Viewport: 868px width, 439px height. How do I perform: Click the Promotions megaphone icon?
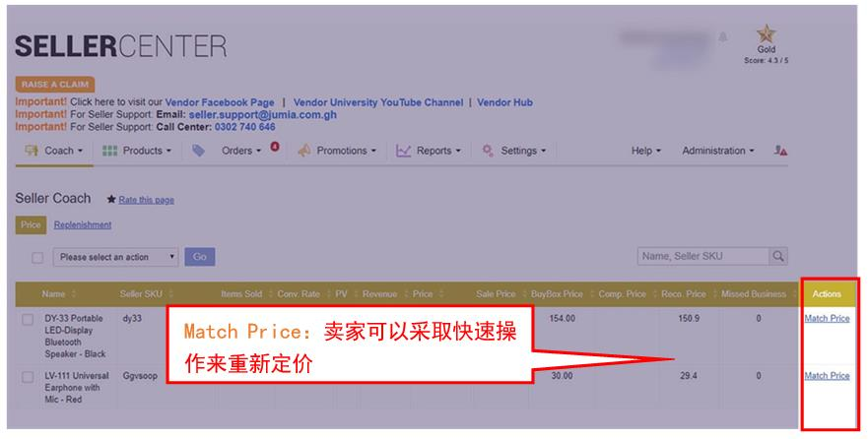pyautogui.click(x=303, y=151)
